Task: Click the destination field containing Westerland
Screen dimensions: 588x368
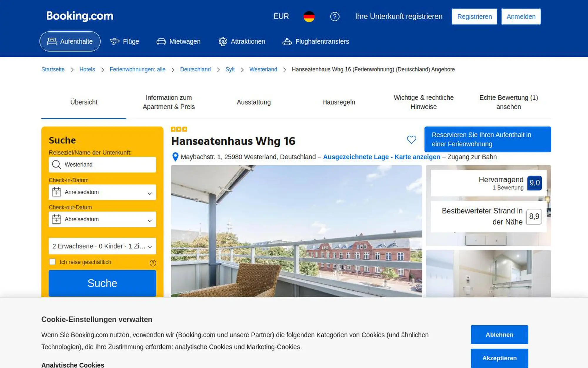Action: coord(102,165)
